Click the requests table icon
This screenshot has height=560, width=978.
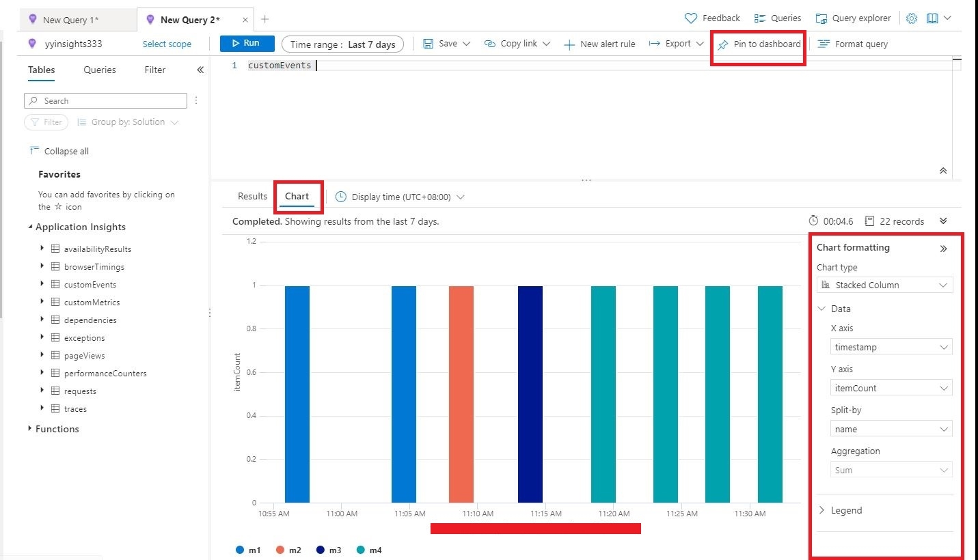point(55,391)
